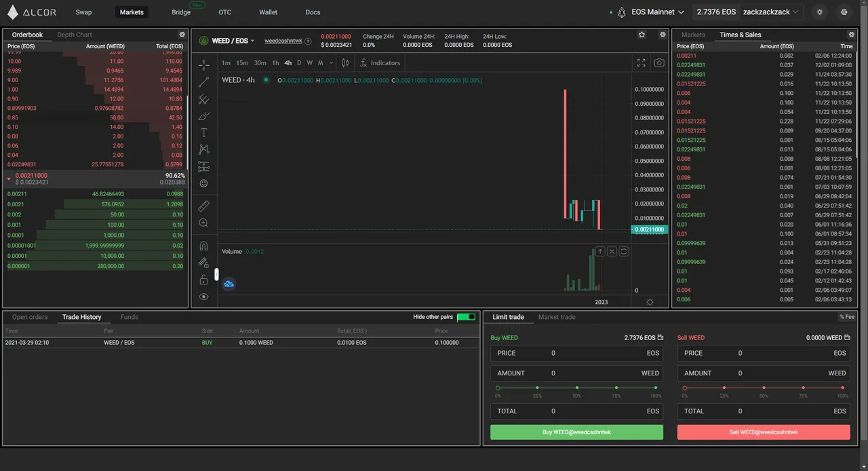
Task: Click the Alcor logo
Action: click(x=32, y=12)
